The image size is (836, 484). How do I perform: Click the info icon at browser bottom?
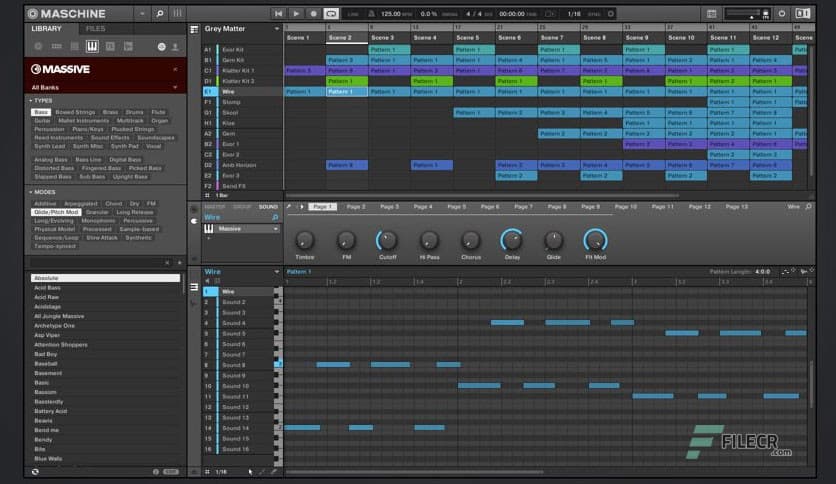click(x=156, y=472)
